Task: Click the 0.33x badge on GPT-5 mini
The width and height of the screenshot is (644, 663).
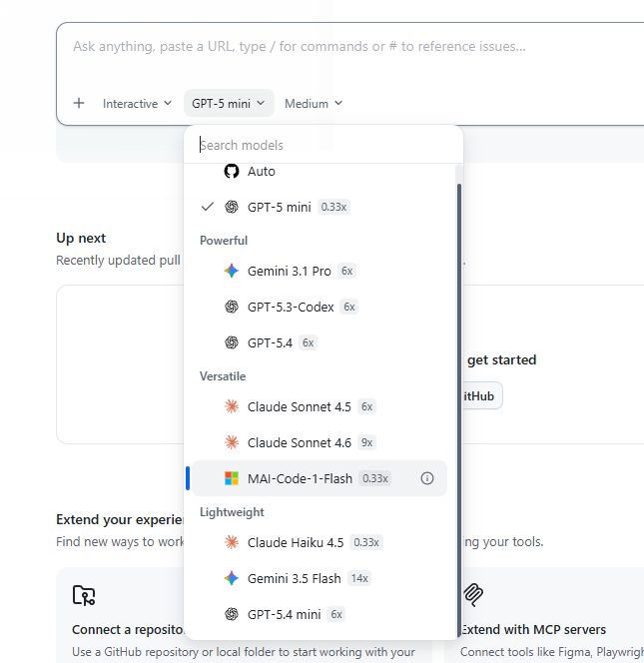Action: click(x=333, y=207)
